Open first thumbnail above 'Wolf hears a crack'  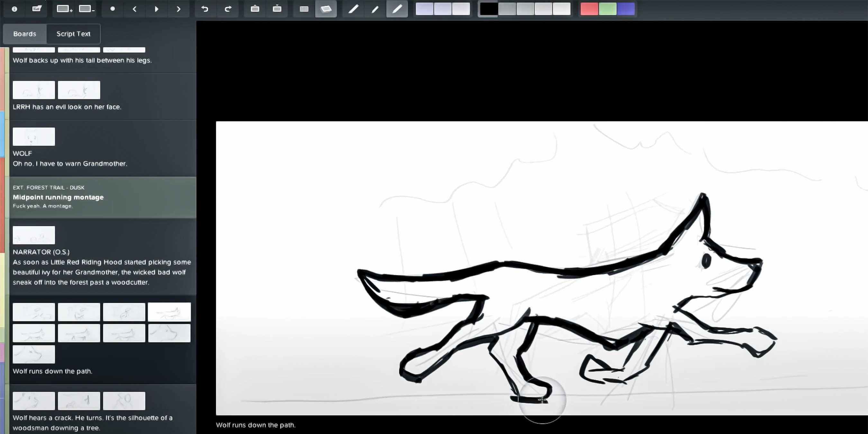(x=34, y=401)
